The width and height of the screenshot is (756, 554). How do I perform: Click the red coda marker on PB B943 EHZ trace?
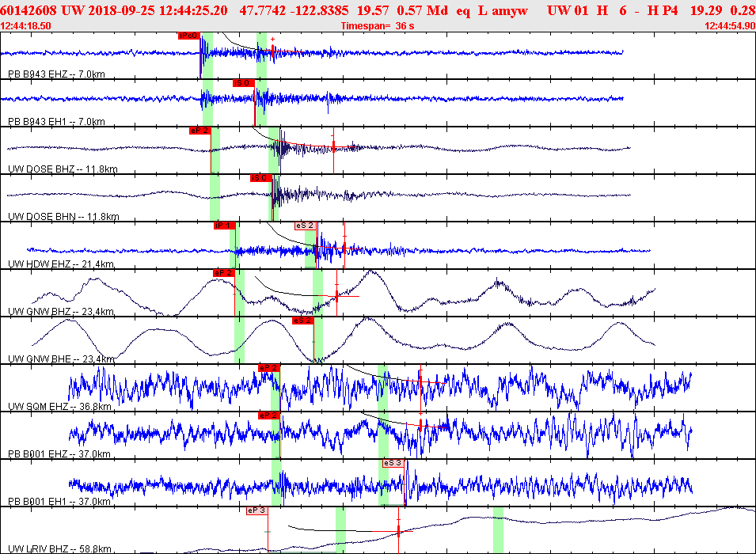[x=273, y=51]
